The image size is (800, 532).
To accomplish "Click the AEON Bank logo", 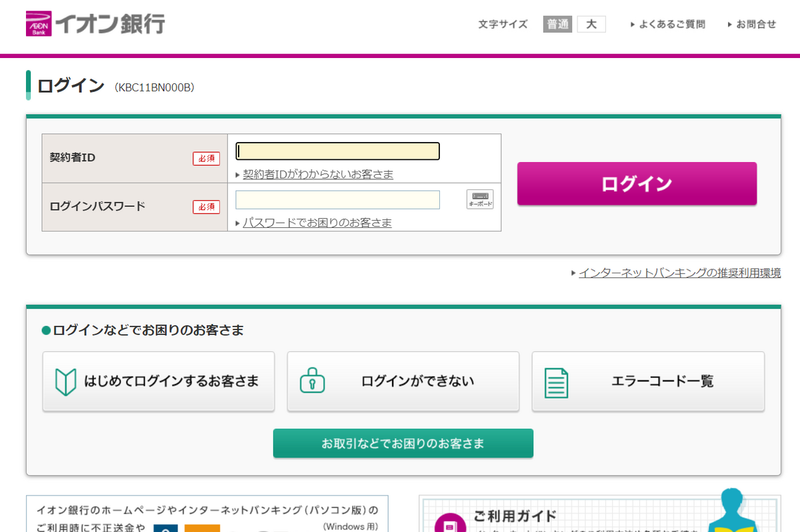I will [x=95, y=23].
